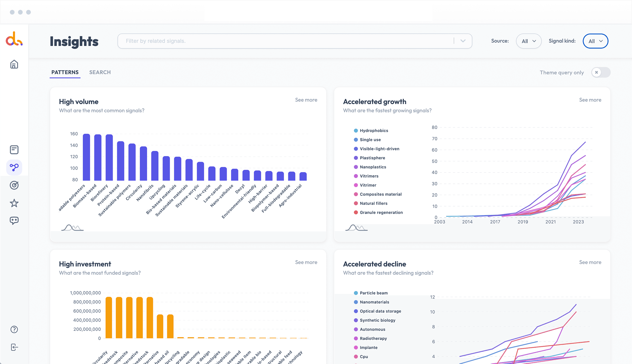Click See more on Accelerated decline card

point(590,262)
